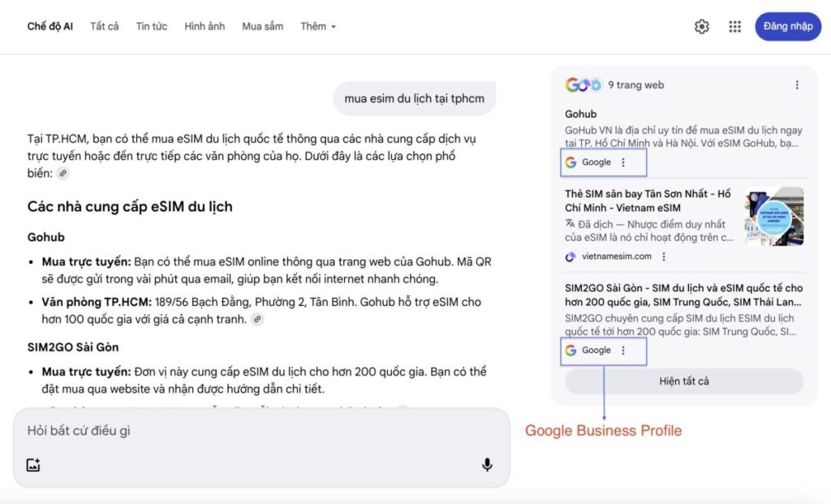Click the "Các nhà cung cấp eSIM du lịch" heading

pyautogui.click(x=130, y=207)
